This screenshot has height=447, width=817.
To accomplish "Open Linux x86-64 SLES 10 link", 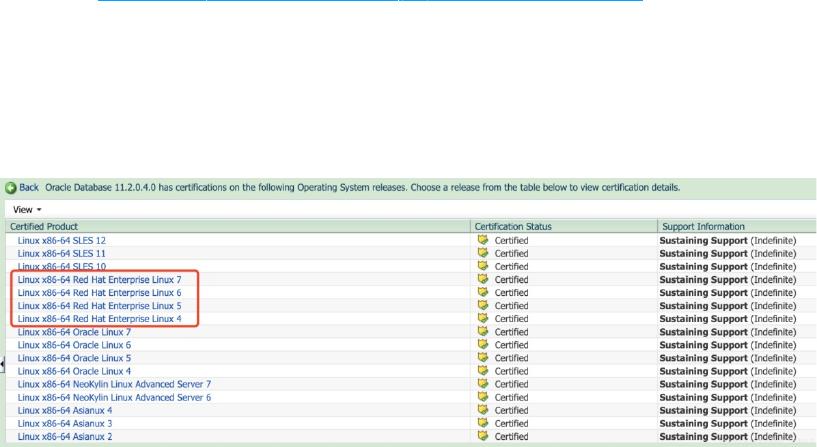I will click(61, 267).
